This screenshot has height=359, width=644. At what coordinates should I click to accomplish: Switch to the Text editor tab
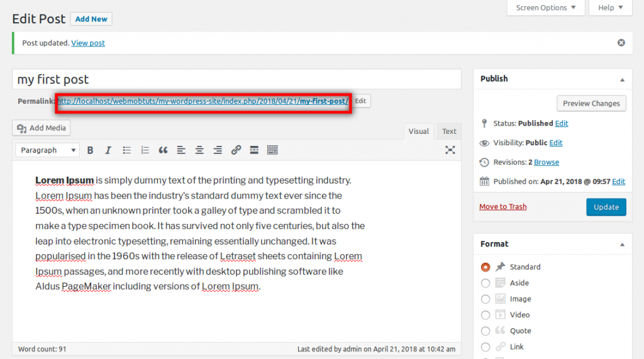449,131
